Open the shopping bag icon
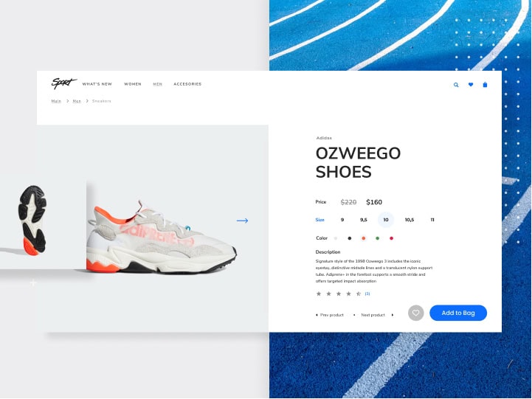 point(485,84)
